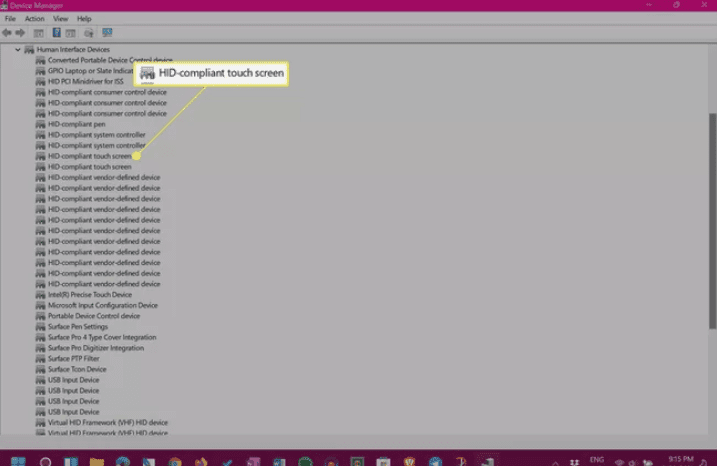Click the Back arrow in the toolbar
717x466 pixels.
(8, 32)
